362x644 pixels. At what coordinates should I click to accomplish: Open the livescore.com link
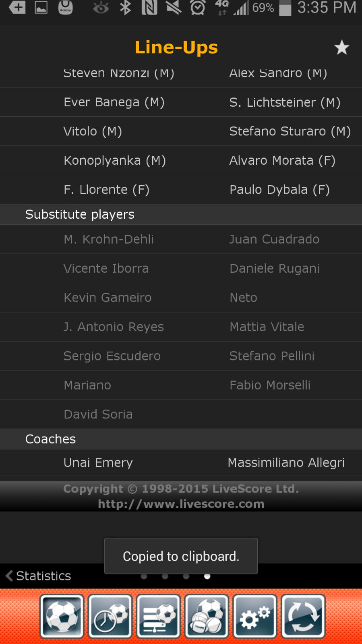click(181, 504)
